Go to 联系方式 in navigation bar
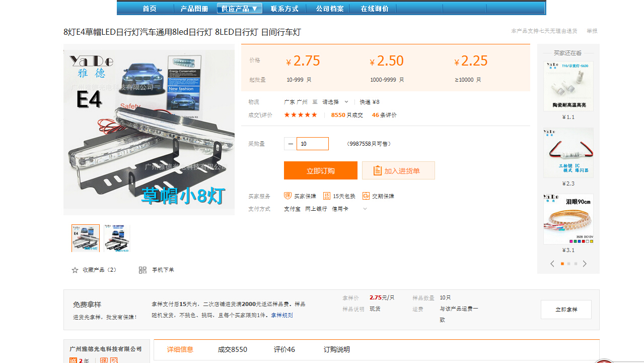644x363 pixels. point(284,9)
